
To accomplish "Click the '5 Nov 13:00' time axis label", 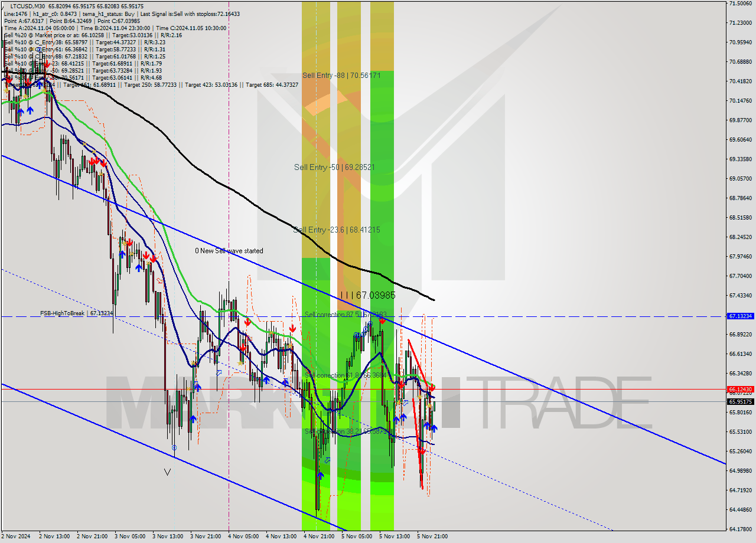I will pyautogui.click(x=395, y=537).
